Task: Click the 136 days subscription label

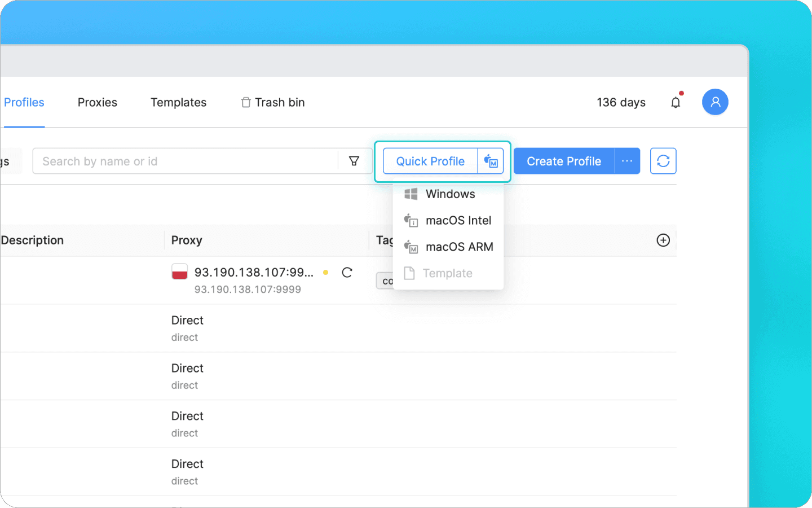Action: click(x=621, y=103)
